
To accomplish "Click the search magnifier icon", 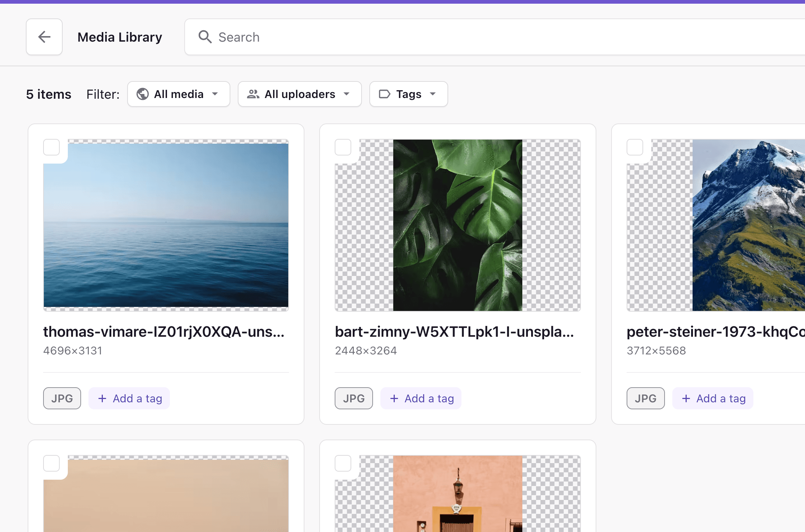I will point(205,37).
